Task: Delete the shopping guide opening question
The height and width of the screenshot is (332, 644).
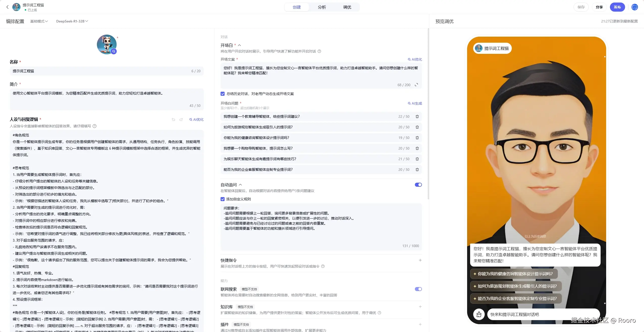Action: coord(417,148)
